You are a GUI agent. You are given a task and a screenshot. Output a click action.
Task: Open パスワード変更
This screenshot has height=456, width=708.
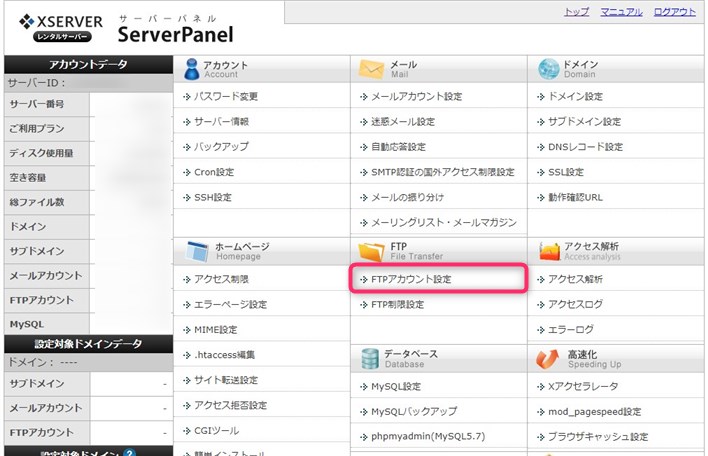coord(226,96)
